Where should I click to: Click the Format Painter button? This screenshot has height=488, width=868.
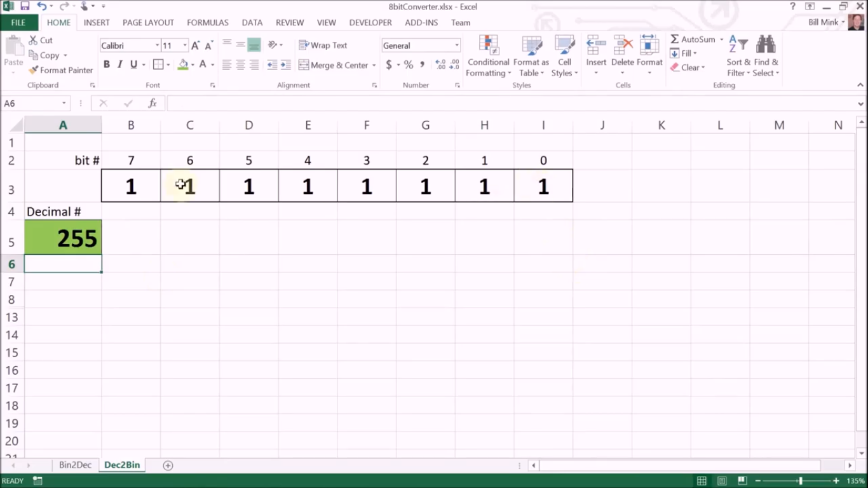click(60, 70)
